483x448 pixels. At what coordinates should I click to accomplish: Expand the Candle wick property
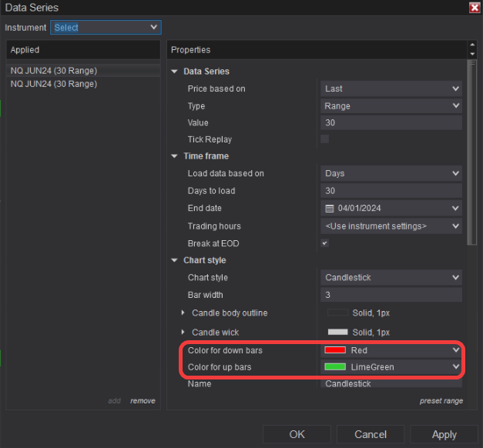pos(183,332)
